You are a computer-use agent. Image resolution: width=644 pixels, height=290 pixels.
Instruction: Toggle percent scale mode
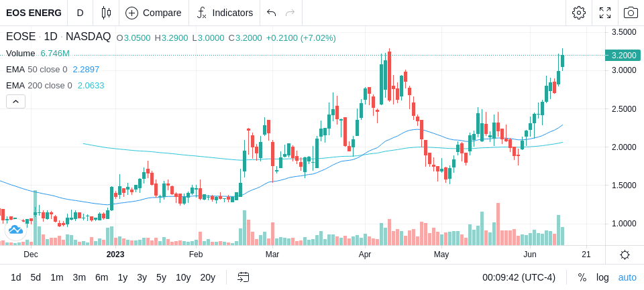coord(582,277)
